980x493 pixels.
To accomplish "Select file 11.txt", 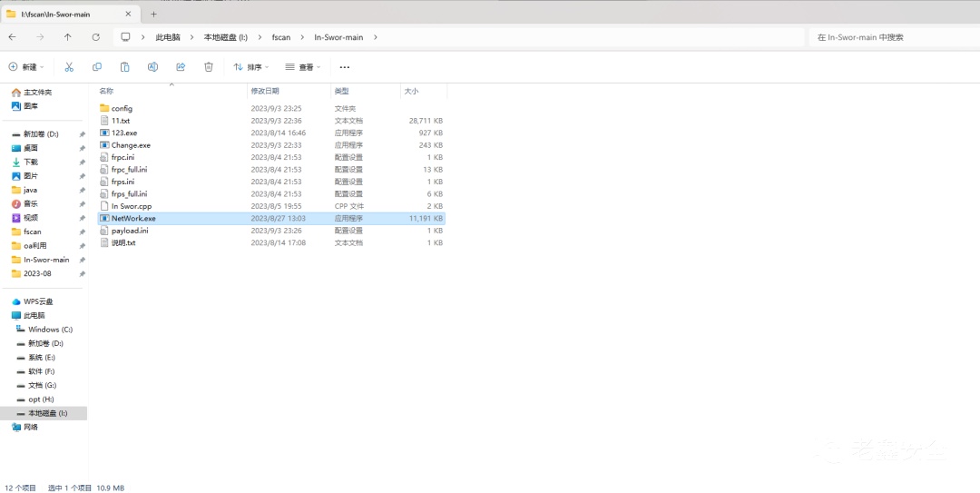I will coord(271,121).
